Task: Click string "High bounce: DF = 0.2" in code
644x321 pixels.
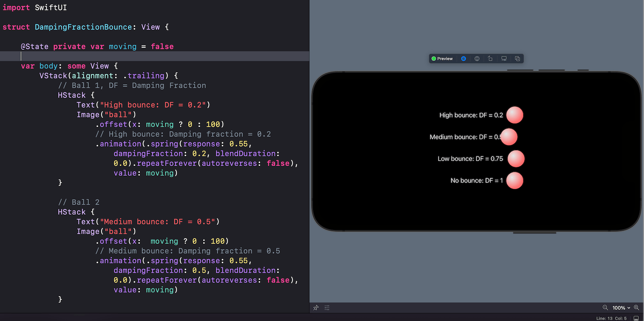Action: pos(153,105)
